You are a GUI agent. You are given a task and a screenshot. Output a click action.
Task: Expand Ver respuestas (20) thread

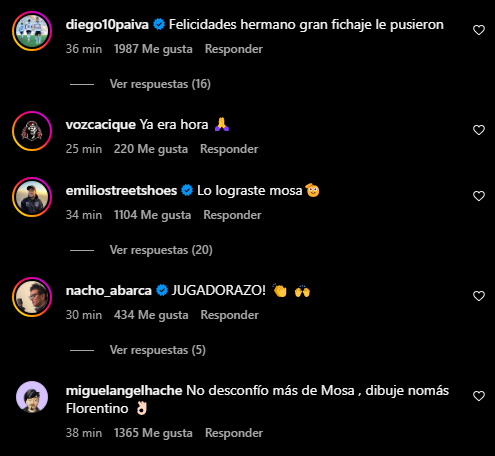click(161, 250)
